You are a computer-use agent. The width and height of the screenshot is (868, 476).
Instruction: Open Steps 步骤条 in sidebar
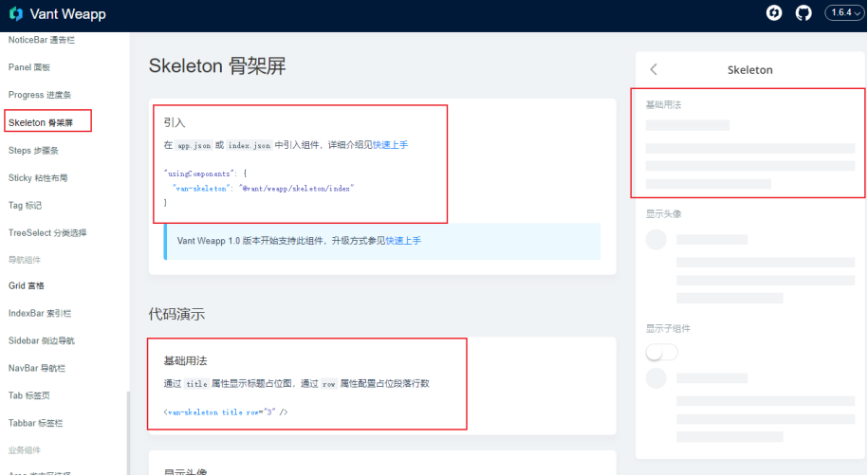pyautogui.click(x=33, y=151)
